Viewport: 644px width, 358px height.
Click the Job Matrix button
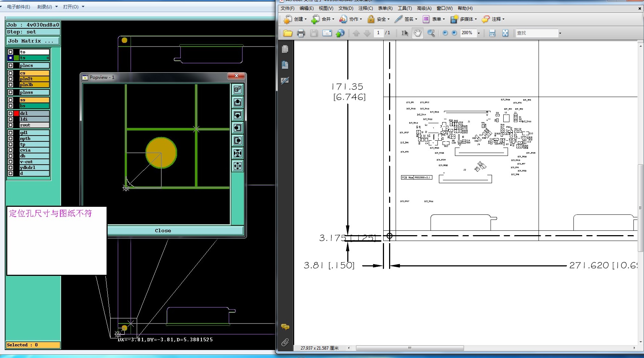[x=33, y=41]
